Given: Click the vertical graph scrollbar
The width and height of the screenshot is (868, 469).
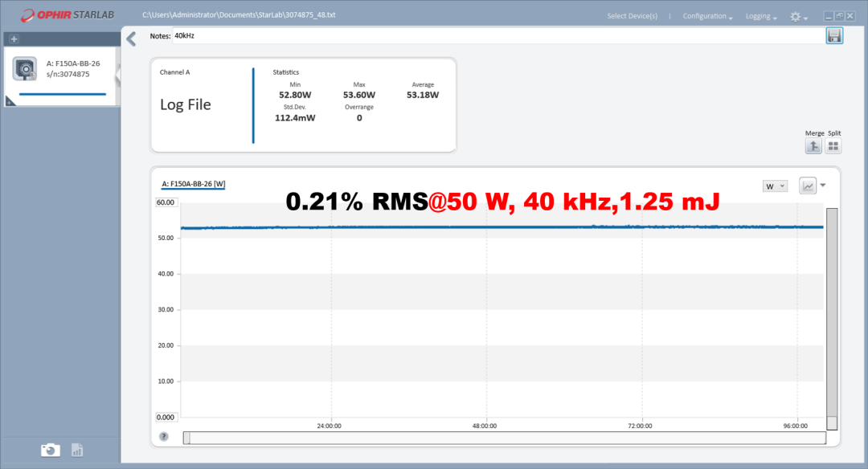Looking at the screenshot, I should click(x=832, y=319).
